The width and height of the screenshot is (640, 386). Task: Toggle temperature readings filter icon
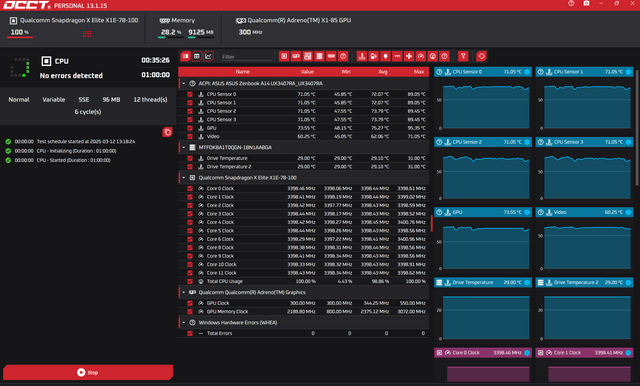point(362,56)
